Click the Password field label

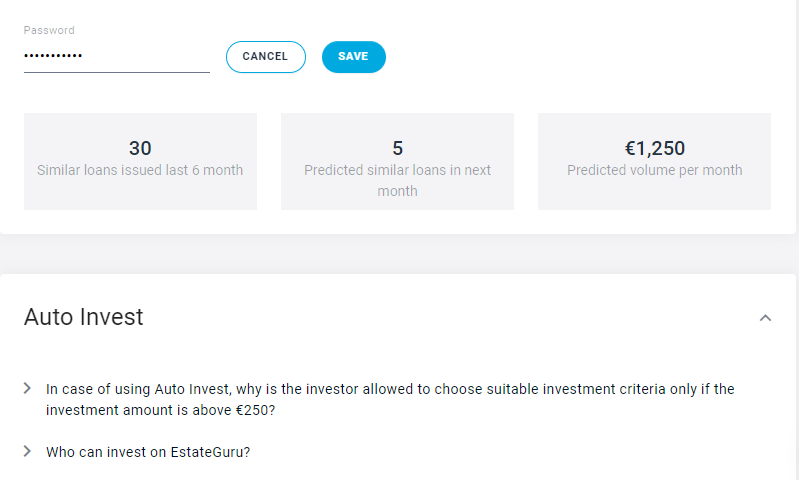(x=49, y=31)
